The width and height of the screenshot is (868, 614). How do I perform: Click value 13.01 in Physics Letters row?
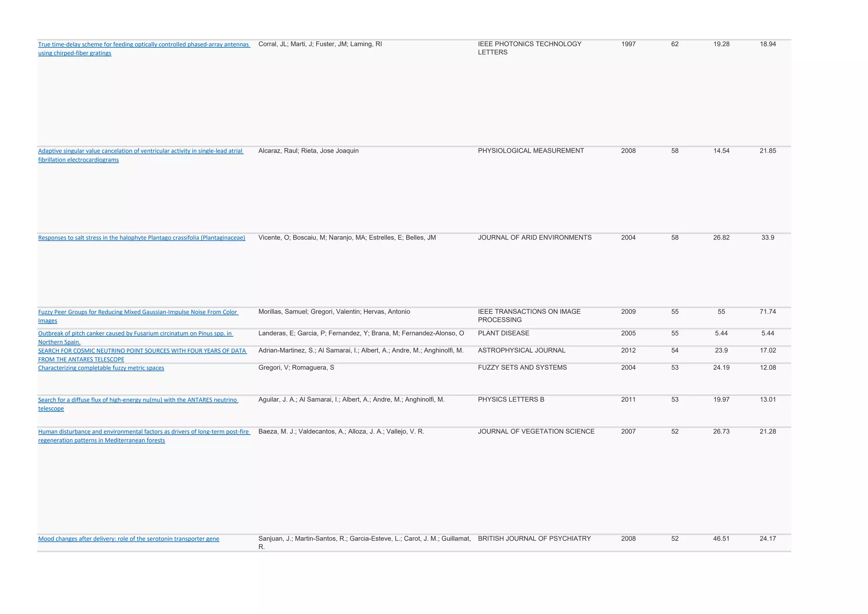(768, 399)
